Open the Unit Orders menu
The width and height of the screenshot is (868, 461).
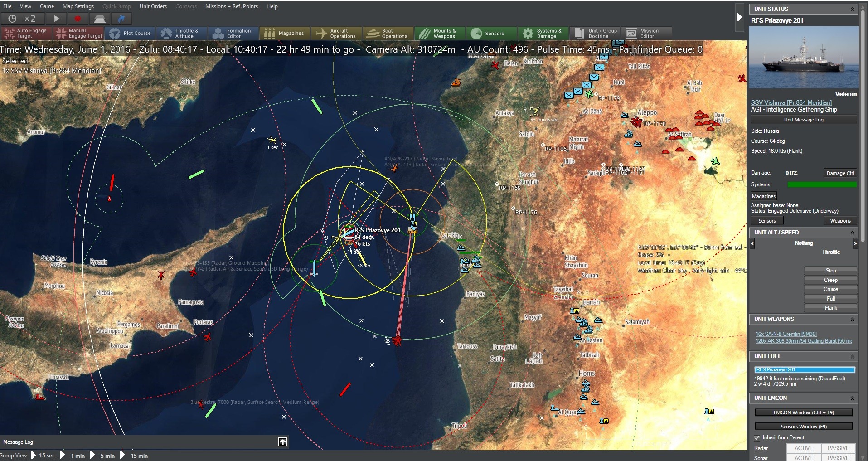[x=153, y=6]
